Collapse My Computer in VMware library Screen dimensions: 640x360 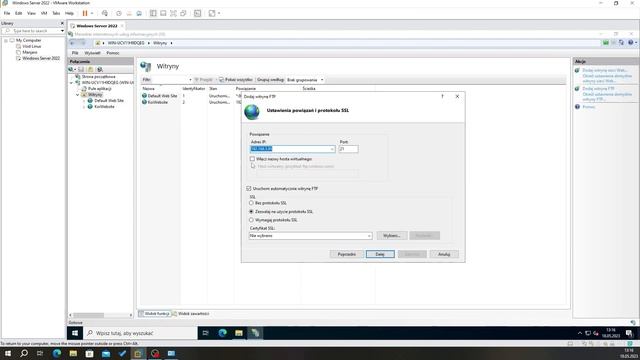point(6,40)
